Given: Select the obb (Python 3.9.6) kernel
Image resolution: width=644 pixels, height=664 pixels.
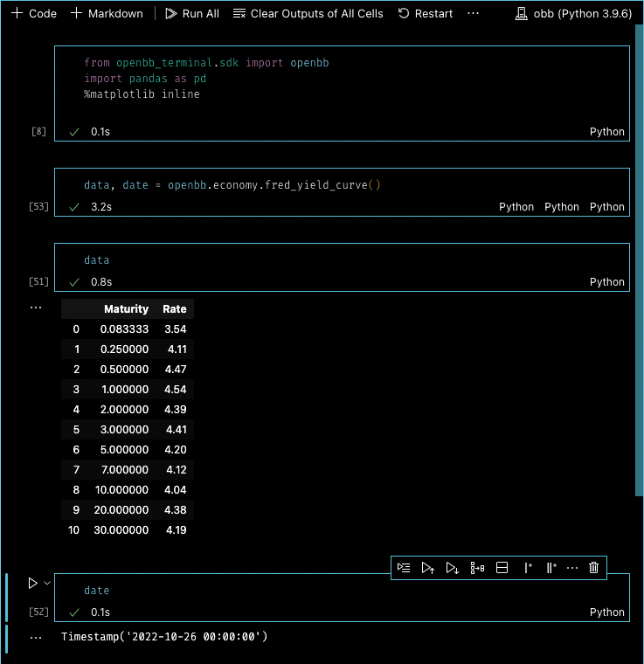Looking at the screenshot, I should (574, 14).
